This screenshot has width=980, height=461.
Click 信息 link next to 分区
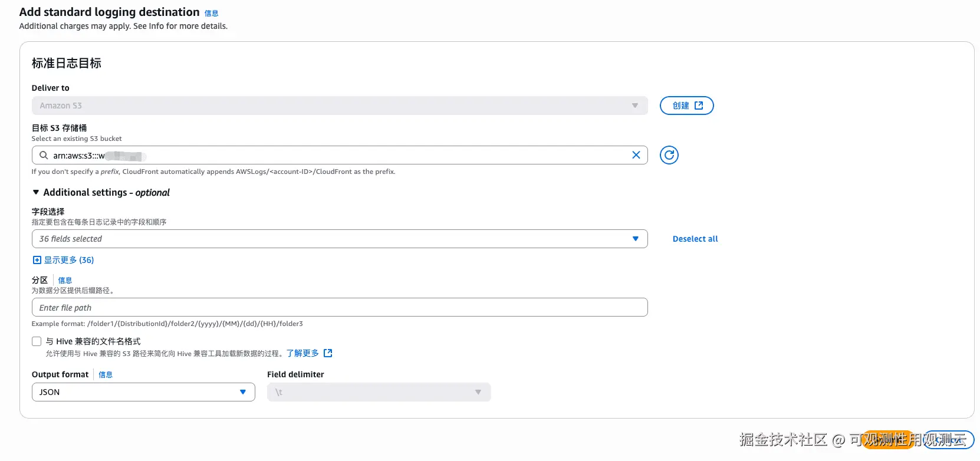[x=65, y=281]
